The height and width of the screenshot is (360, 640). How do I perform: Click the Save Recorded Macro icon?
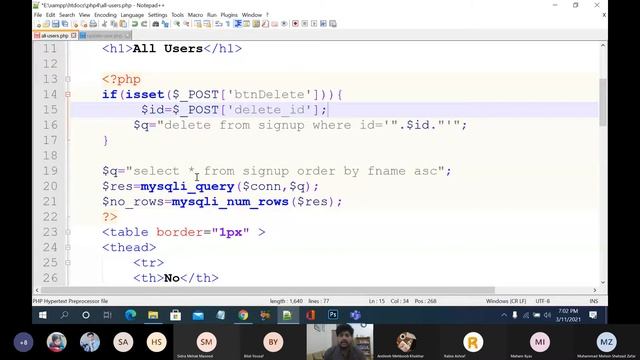(333, 24)
